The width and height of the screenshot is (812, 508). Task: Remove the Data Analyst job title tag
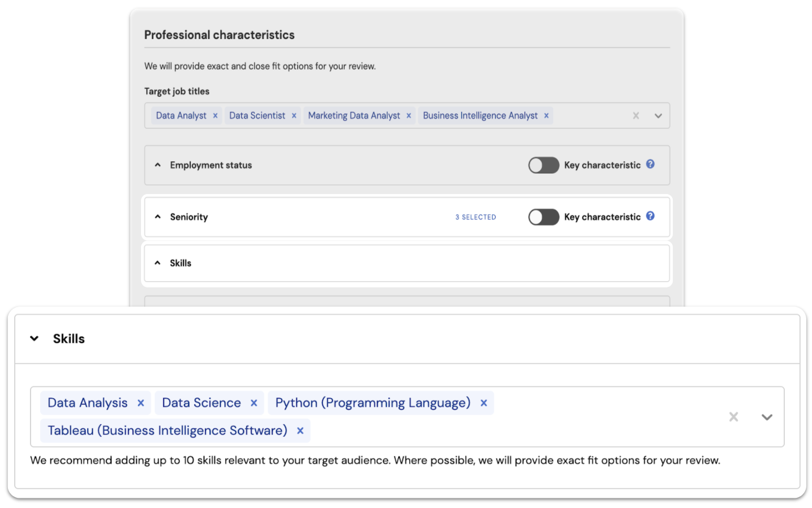pyautogui.click(x=215, y=116)
